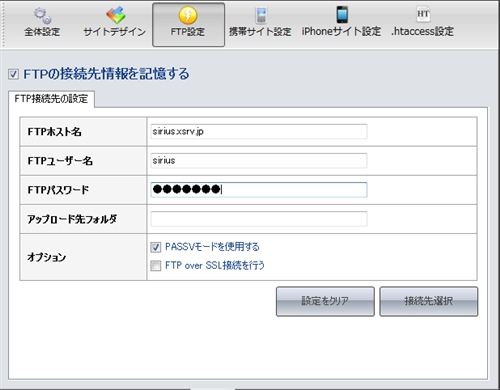
Task: Open the 携帯サイト設定 phone icon
Action: coord(261,15)
